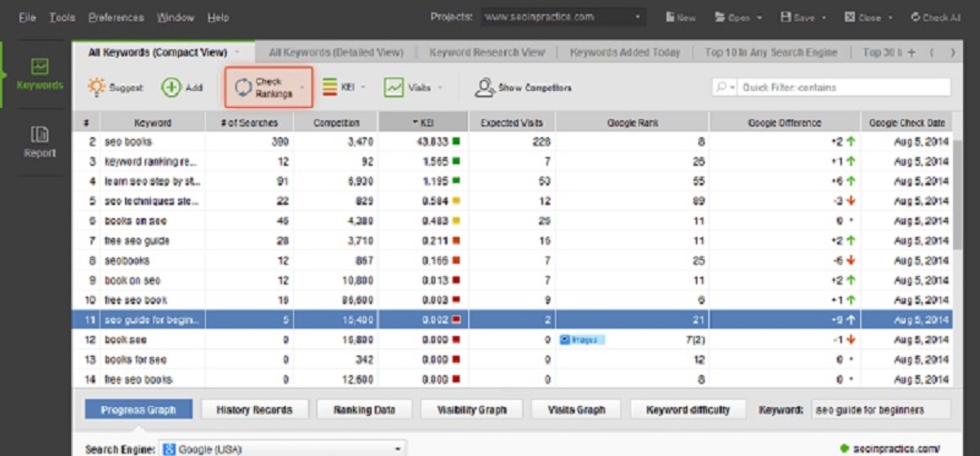This screenshot has height=456, width=980.
Task: Open the Report sidebar module
Action: (x=39, y=141)
